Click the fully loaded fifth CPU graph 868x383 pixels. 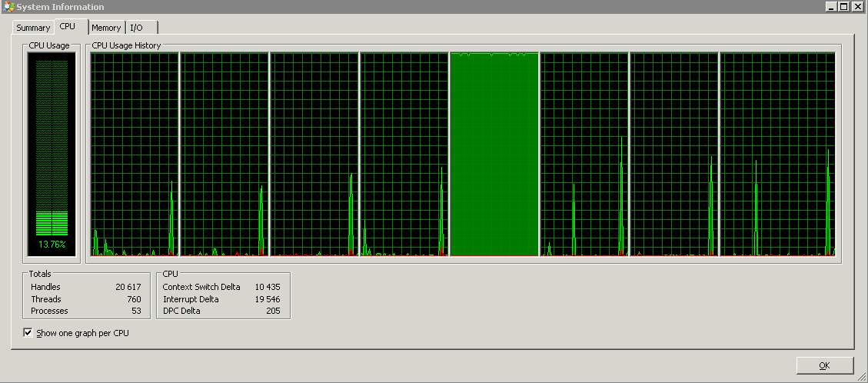(495, 155)
